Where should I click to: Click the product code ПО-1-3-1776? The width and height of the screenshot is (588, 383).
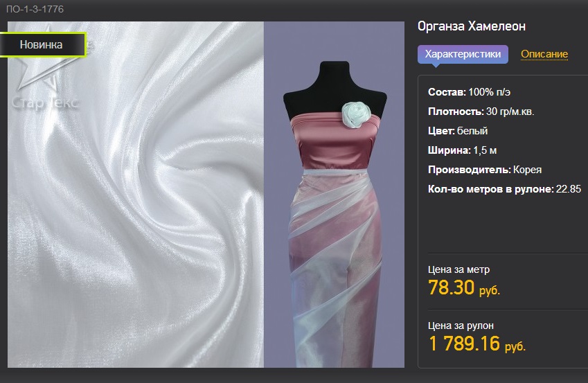coord(35,9)
